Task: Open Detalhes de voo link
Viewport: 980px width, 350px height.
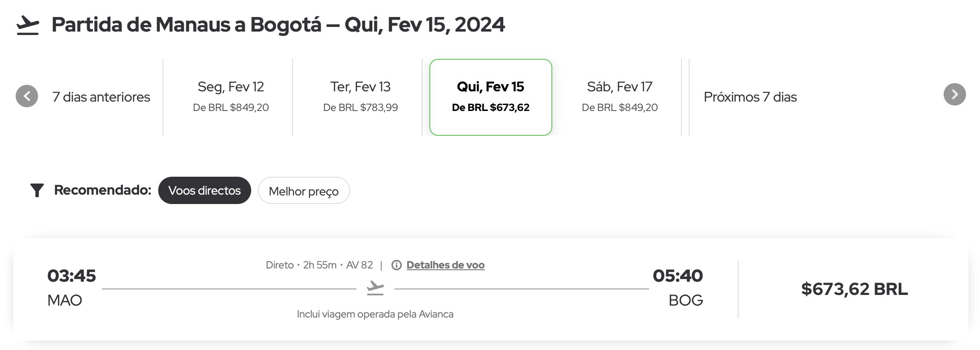Action: [x=445, y=265]
